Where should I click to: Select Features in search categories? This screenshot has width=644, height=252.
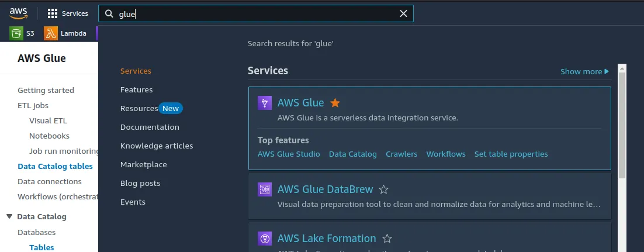point(136,89)
